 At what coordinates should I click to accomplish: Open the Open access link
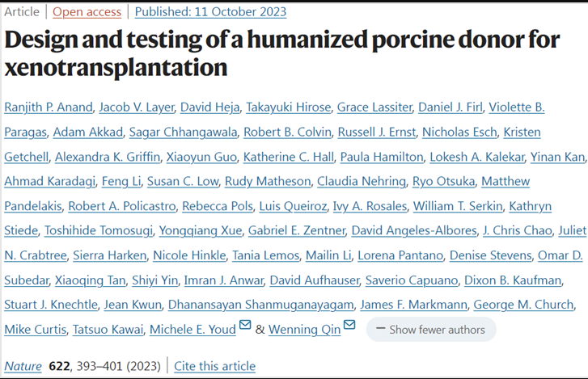[87, 12]
